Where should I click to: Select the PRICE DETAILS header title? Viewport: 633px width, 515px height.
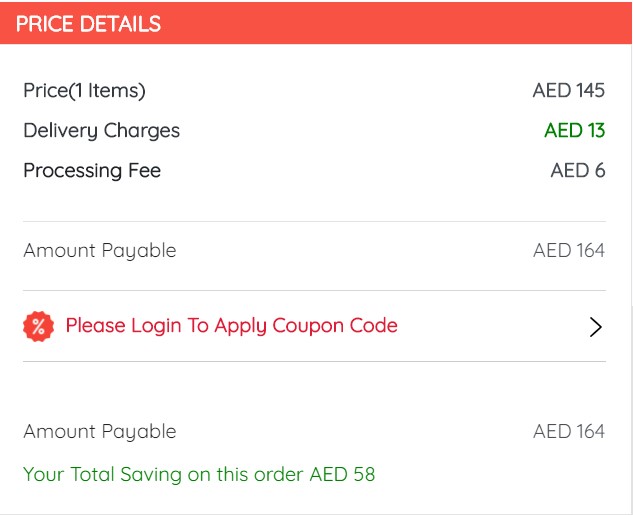pyautogui.click(x=88, y=24)
